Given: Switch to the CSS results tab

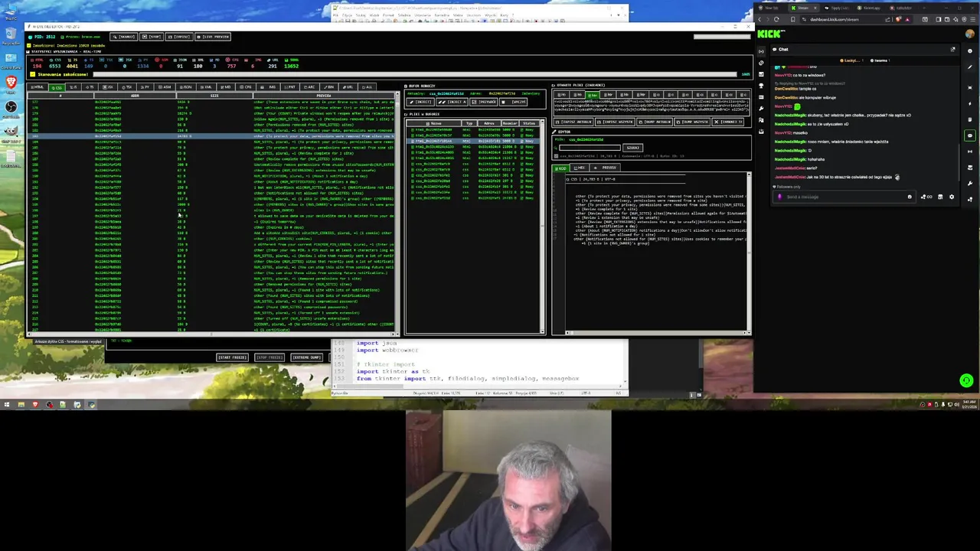Looking at the screenshot, I should coord(57,87).
